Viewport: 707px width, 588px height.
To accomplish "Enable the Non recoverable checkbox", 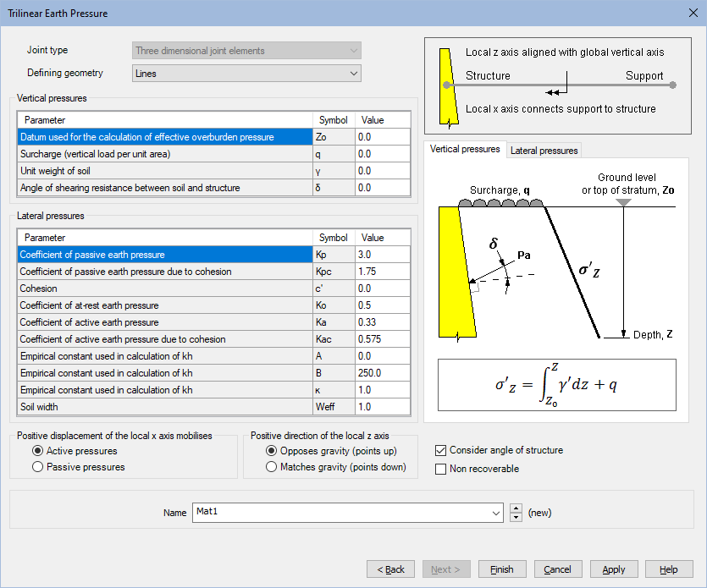I will (440, 469).
